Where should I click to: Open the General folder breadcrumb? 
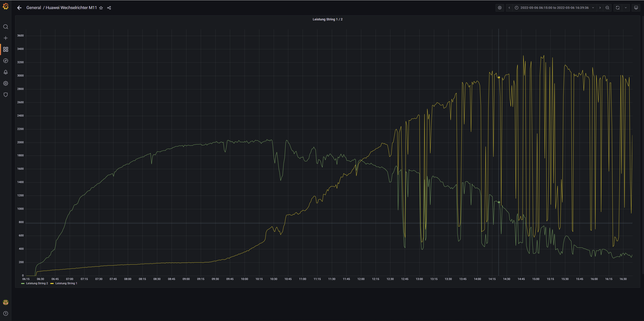[x=33, y=8]
